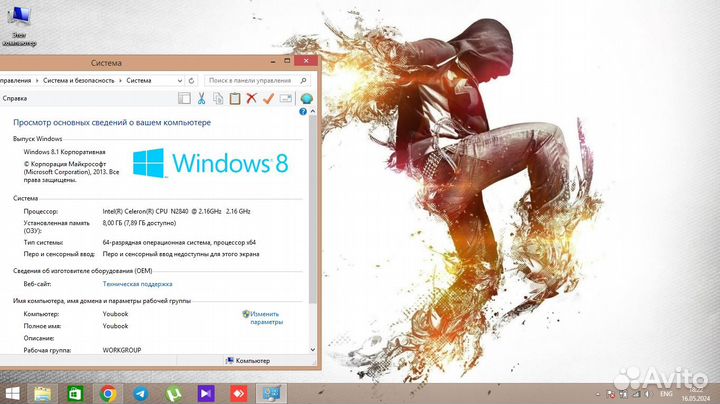Click the red X Delete toolbar icon
Image resolution: width=720 pixels, height=404 pixels.
point(252,98)
